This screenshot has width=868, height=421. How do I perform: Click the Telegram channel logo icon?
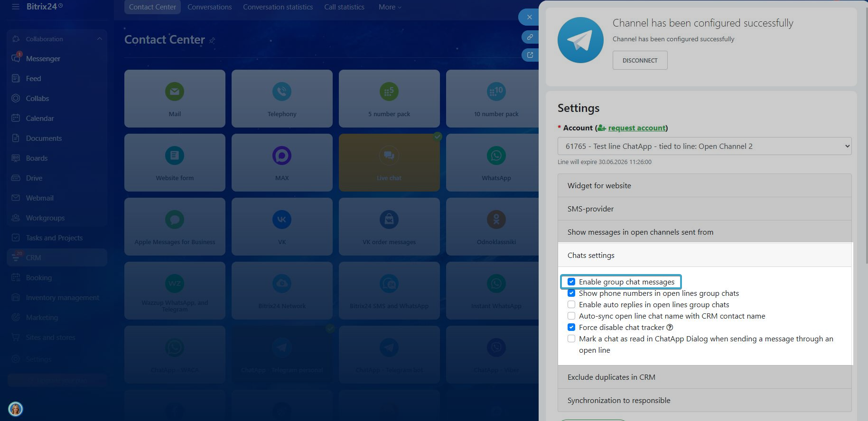[580, 40]
